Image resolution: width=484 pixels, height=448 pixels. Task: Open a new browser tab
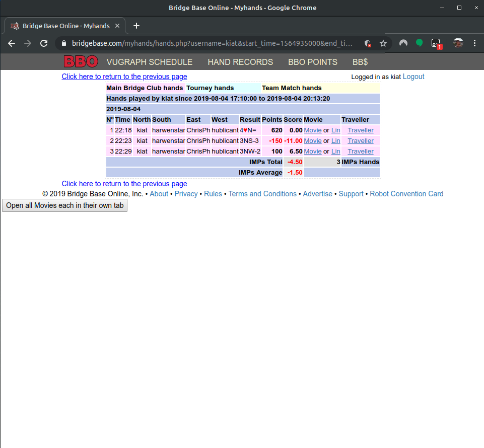tap(136, 26)
